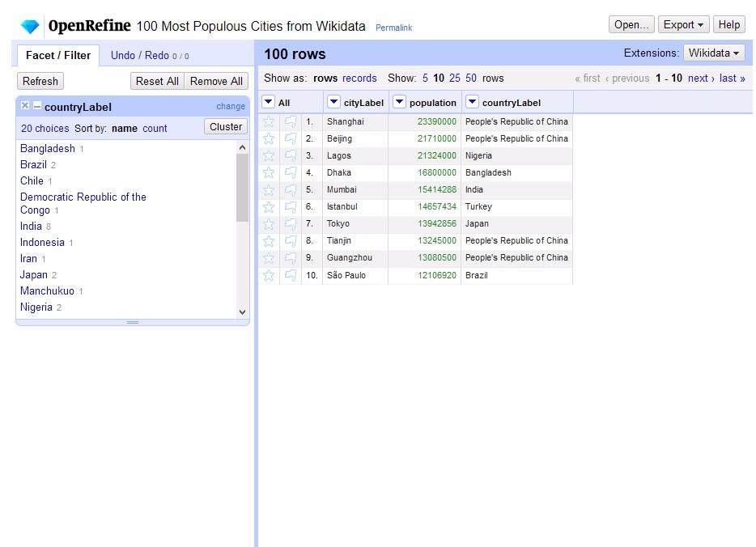
Task: Open the Export dropdown menu
Action: [x=683, y=24]
